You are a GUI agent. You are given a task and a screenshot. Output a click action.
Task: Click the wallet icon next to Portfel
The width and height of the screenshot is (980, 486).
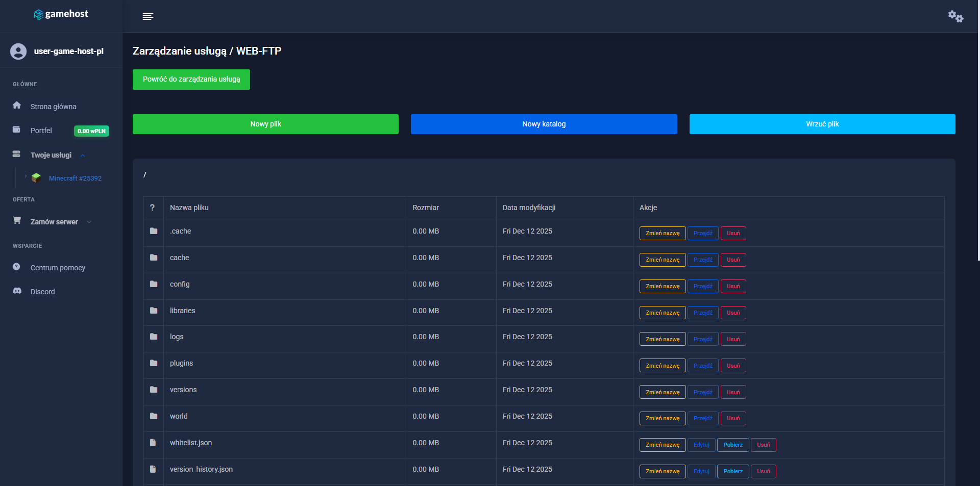[x=17, y=130]
